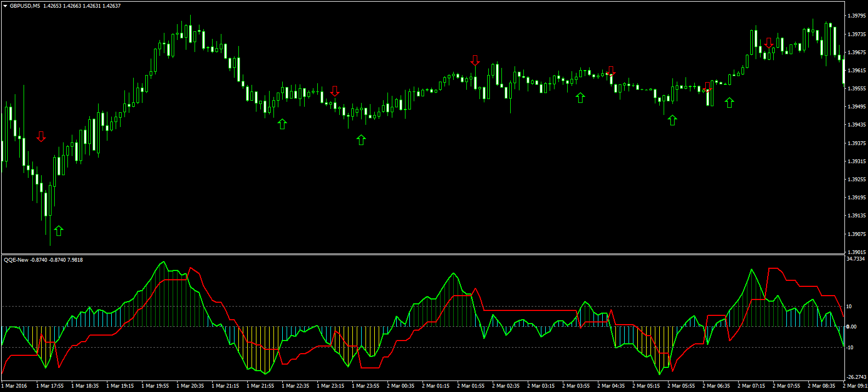The height and width of the screenshot is (392, 868).
Task: Select the lowest green buy arrow on chart
Action: tap(59, 230)
